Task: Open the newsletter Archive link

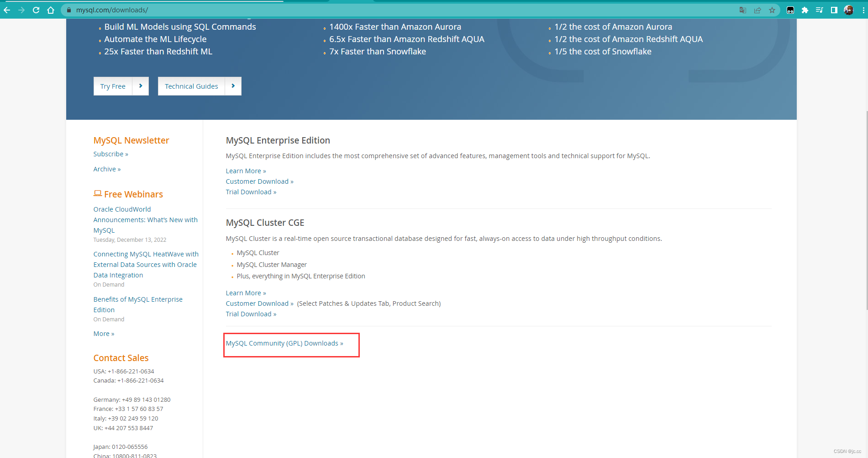Action: click(x=107, y=169)
